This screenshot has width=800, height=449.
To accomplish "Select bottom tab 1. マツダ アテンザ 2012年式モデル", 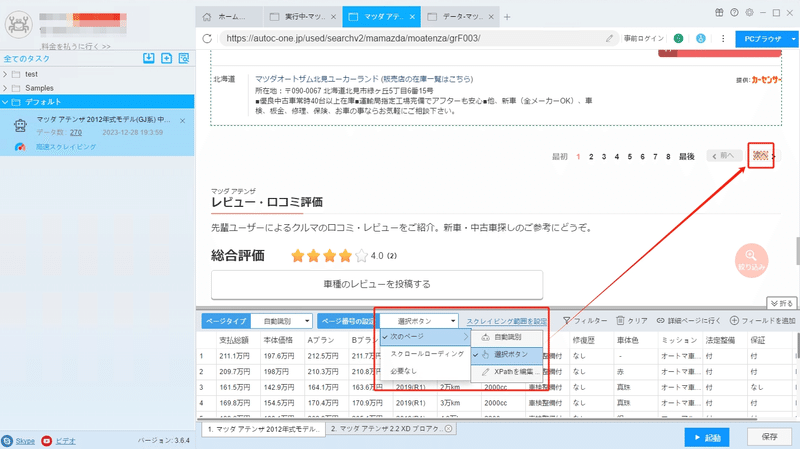I will click(x=263, y=429).
